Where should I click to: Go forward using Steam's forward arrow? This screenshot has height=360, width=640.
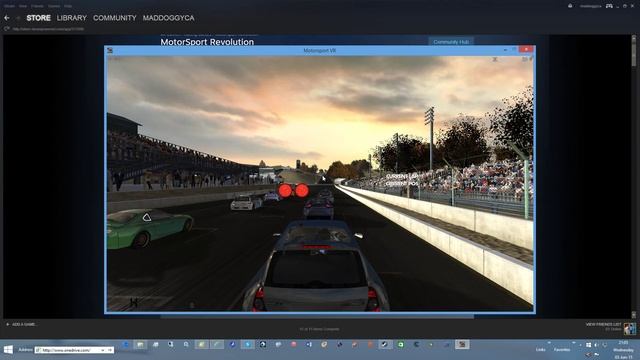18,18
